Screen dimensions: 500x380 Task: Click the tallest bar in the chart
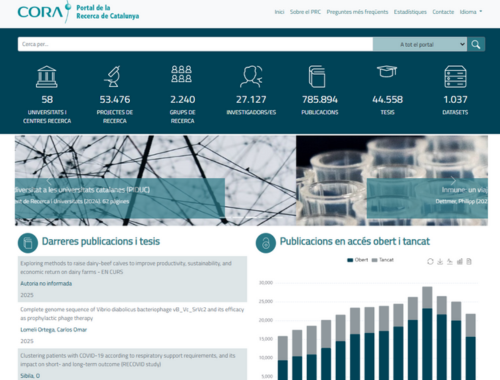(427, 333)
